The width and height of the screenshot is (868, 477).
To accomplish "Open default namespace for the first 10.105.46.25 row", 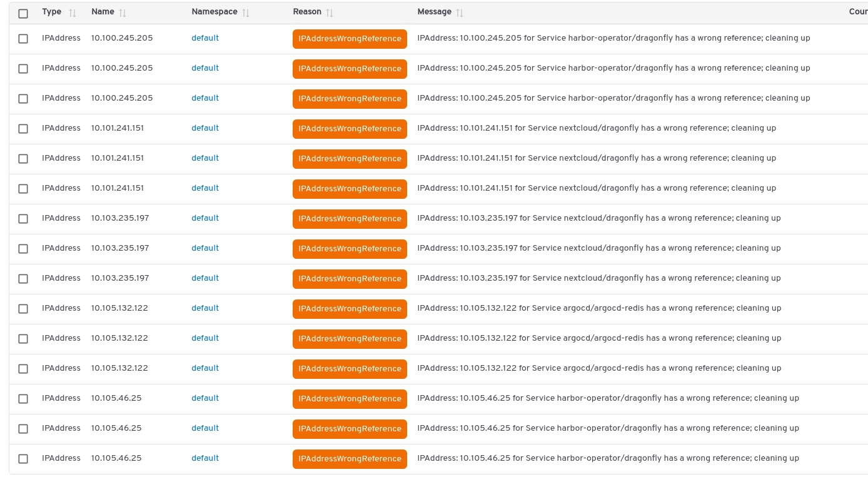I will click(205, 398).
